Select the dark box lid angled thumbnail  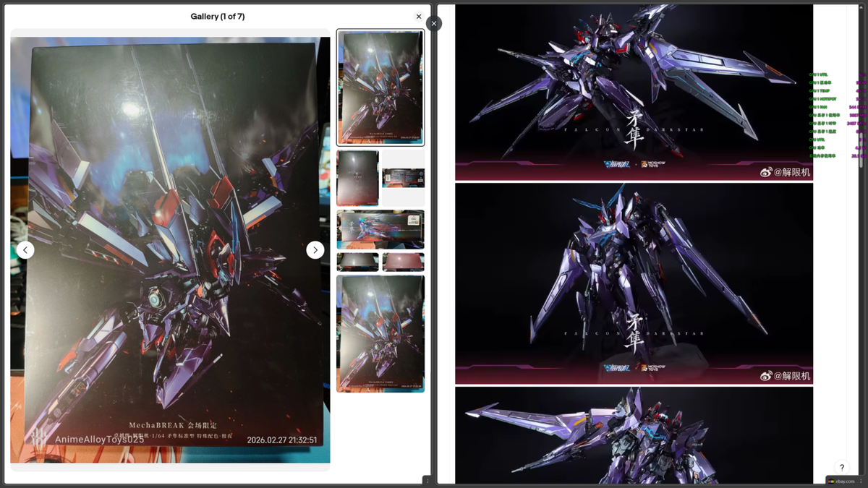357,262
